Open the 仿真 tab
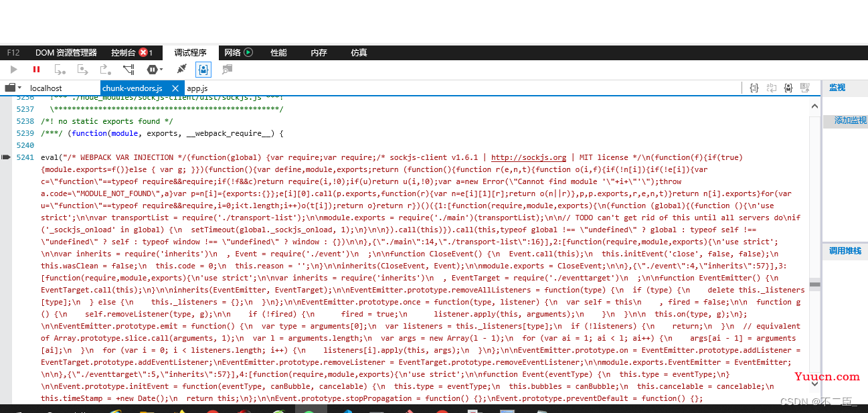Viewport: 868px width, 413px height. (x=359, y=52)
